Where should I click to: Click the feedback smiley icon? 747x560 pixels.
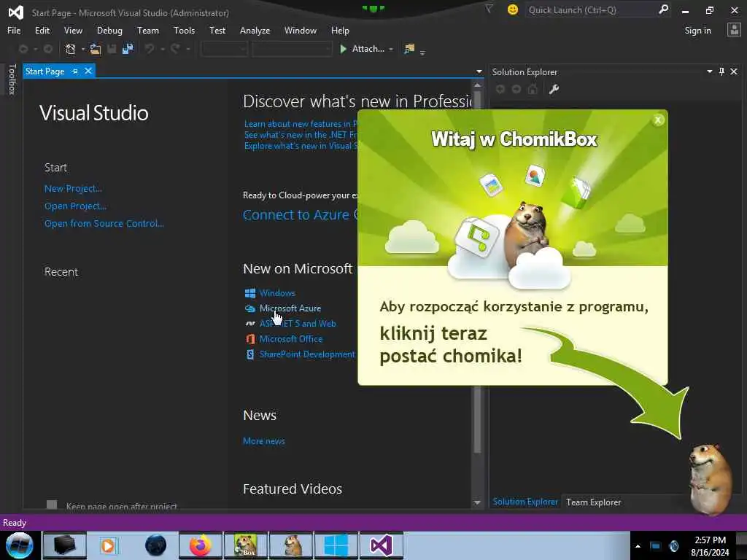513,9
